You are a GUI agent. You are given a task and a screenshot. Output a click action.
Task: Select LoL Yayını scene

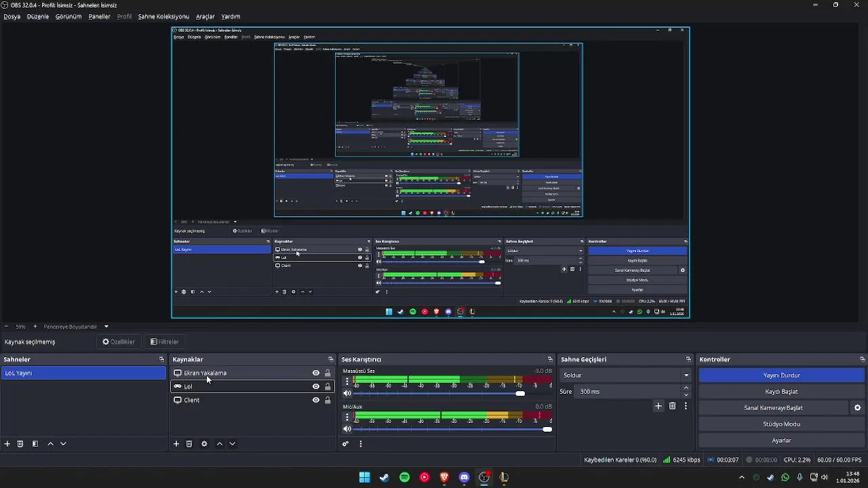[x=83, y=373]
